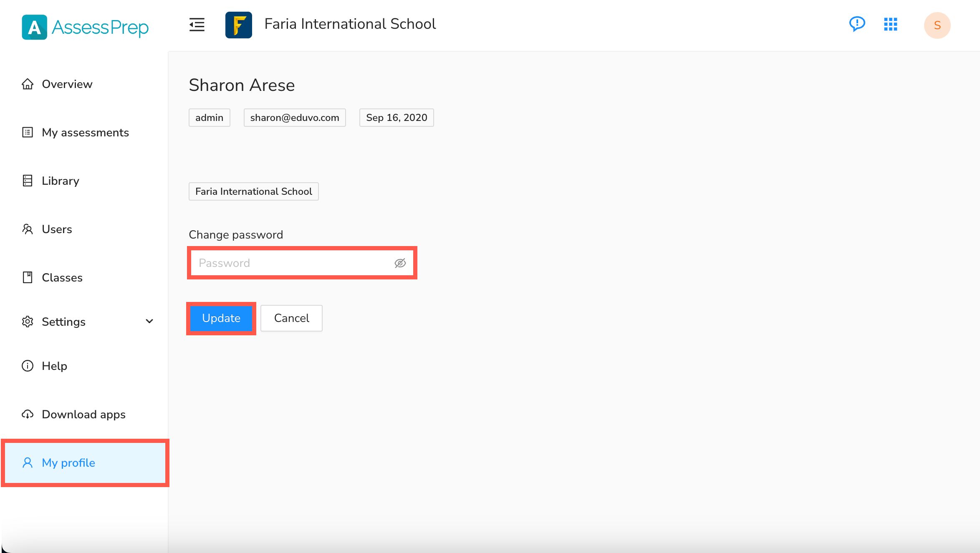Open the Settings menu section
The image size is (980, 553).
click(63, 322)
